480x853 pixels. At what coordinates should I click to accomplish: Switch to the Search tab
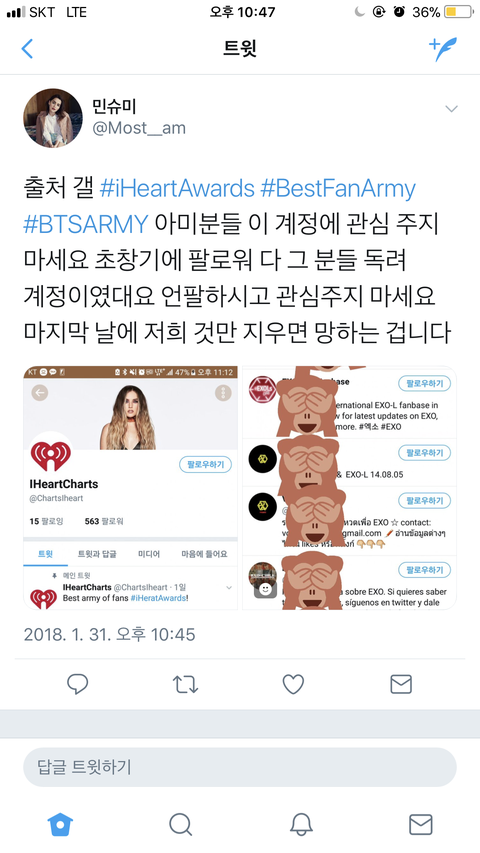coord(180,824)
